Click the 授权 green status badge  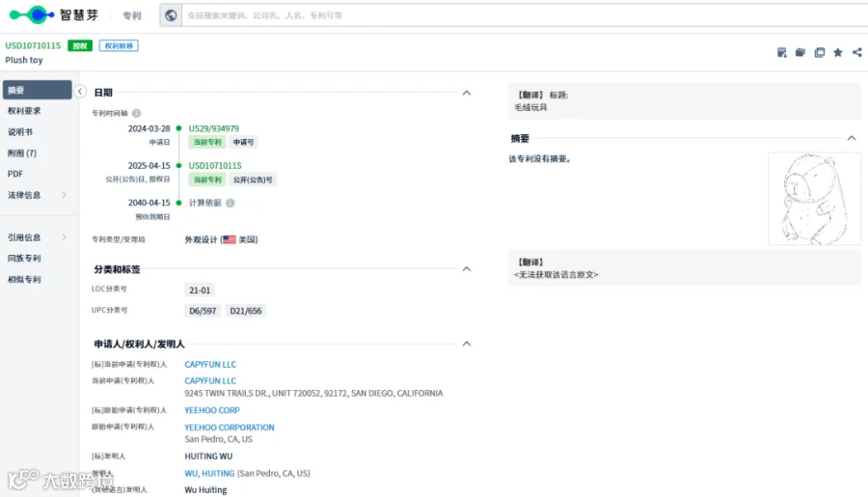[80, 45]
